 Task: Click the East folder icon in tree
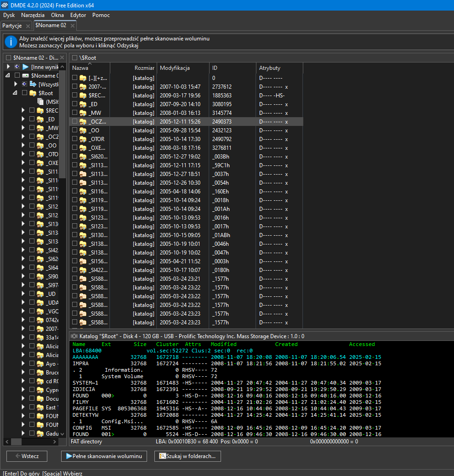click(40, 408)
